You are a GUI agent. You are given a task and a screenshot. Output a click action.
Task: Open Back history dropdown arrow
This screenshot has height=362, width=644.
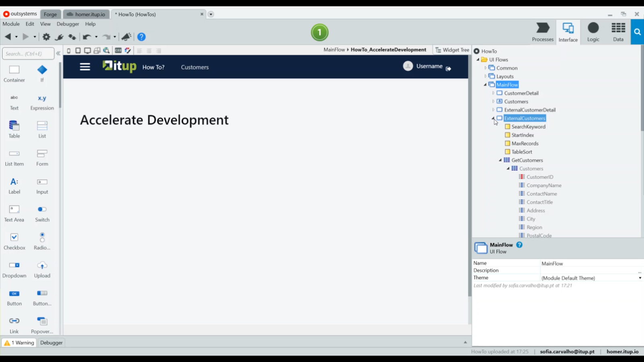coord(16,37)
